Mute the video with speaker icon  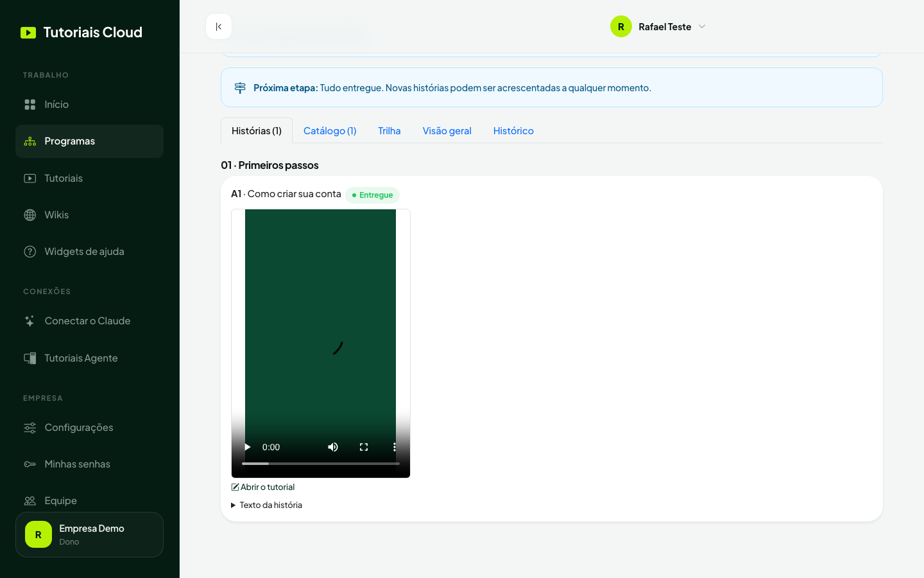click(333, 447)
